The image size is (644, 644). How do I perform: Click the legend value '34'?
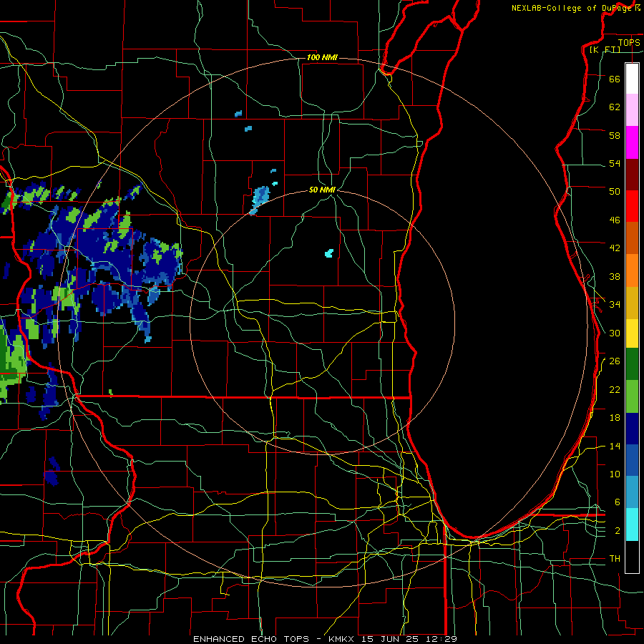[615, 304]
